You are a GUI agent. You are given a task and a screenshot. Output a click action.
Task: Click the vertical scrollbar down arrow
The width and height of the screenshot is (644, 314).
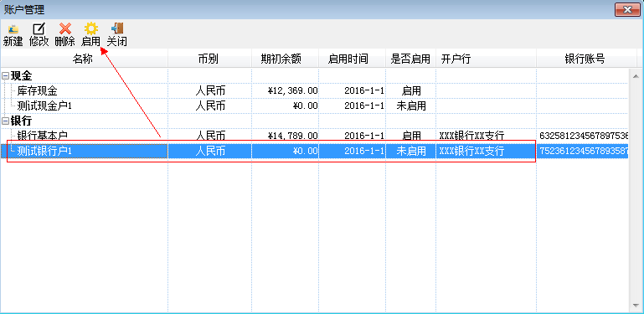point(636,306)
